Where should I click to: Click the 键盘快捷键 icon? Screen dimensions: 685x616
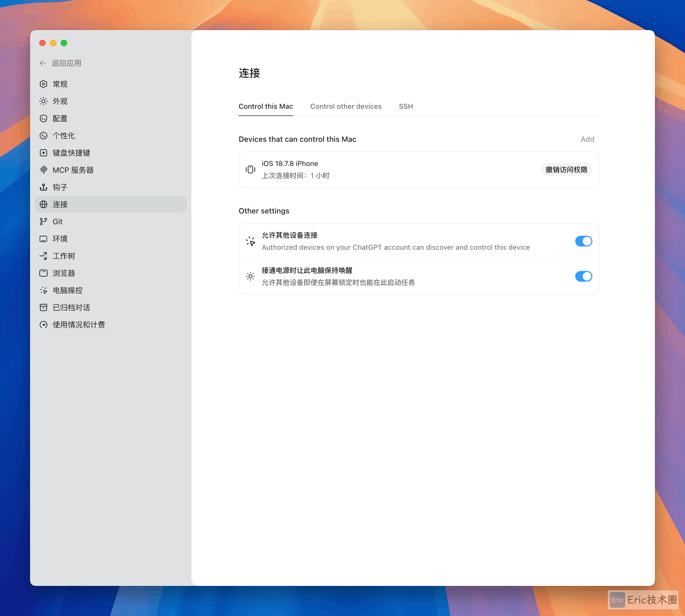coord(43,153)
